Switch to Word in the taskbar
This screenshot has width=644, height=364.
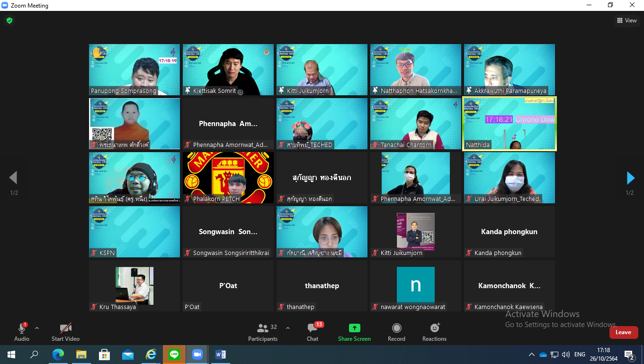[x=220, y=355]
